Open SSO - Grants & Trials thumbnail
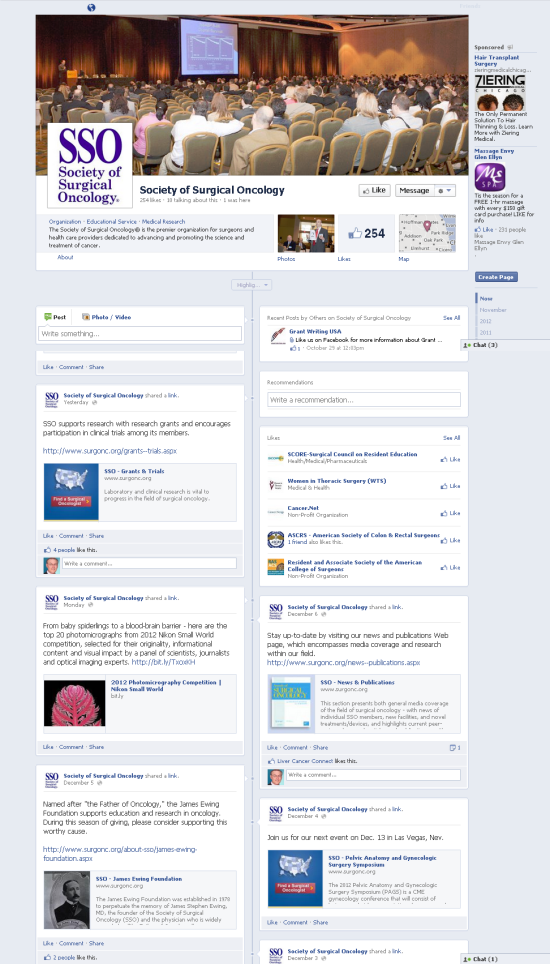550x964 pixels. [71, 492]
